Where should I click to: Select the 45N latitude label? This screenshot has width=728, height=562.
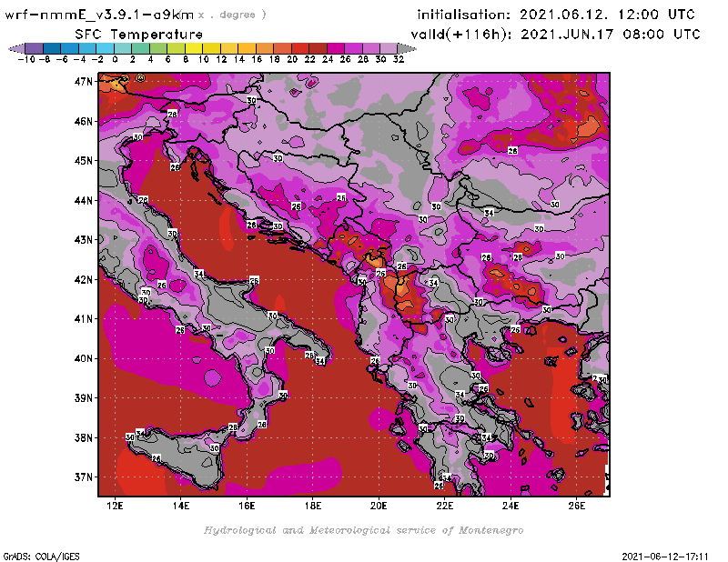coord(84,161)
